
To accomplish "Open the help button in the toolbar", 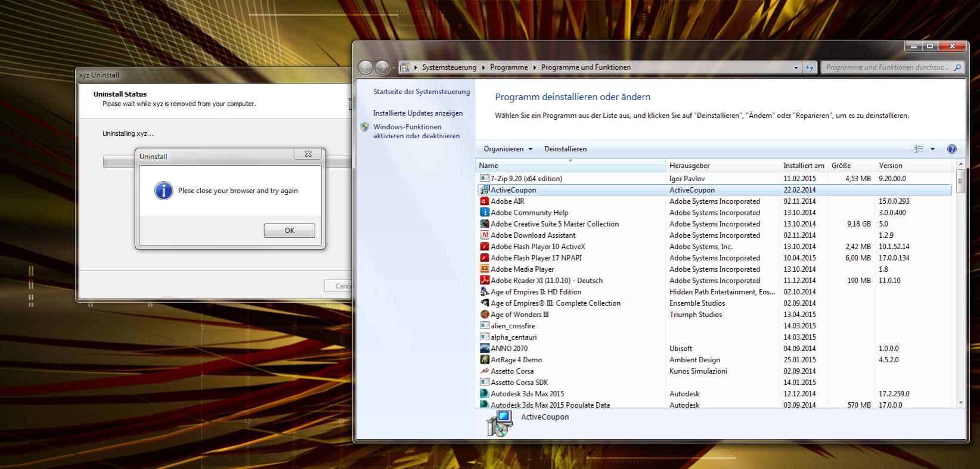I will click(x=951, y=149).
